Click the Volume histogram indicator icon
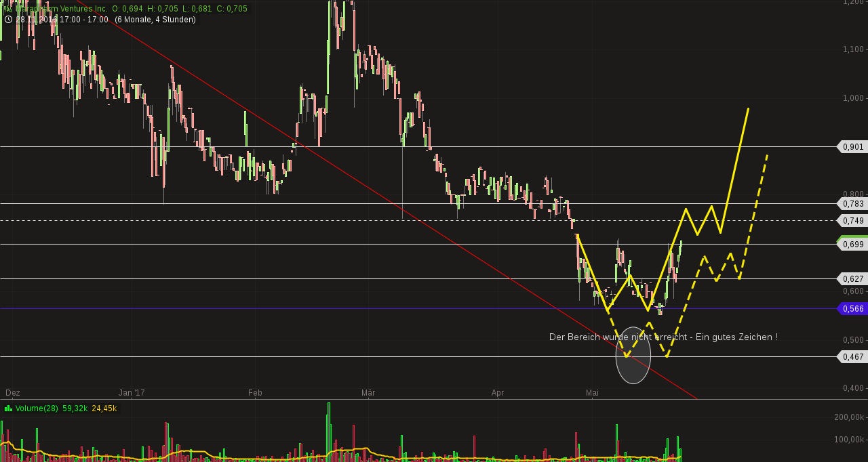 click(8, 408)
